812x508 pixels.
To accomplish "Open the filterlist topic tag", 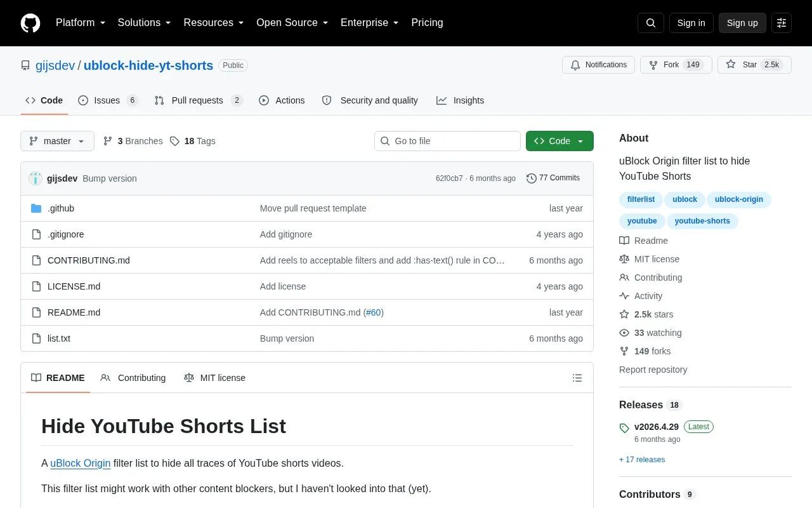I will coord(641,199).
